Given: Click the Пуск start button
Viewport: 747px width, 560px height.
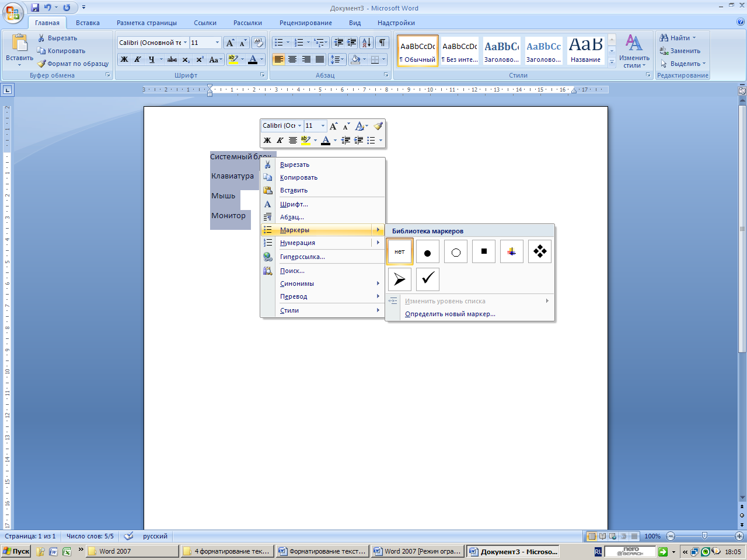Looking at the screenshot, I should (x=16, y=551).
